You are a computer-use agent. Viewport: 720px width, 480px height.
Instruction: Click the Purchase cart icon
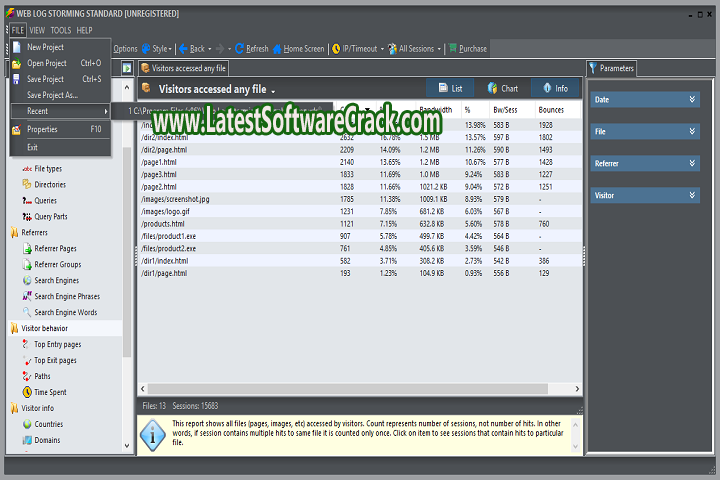click(x=453, y=48)
